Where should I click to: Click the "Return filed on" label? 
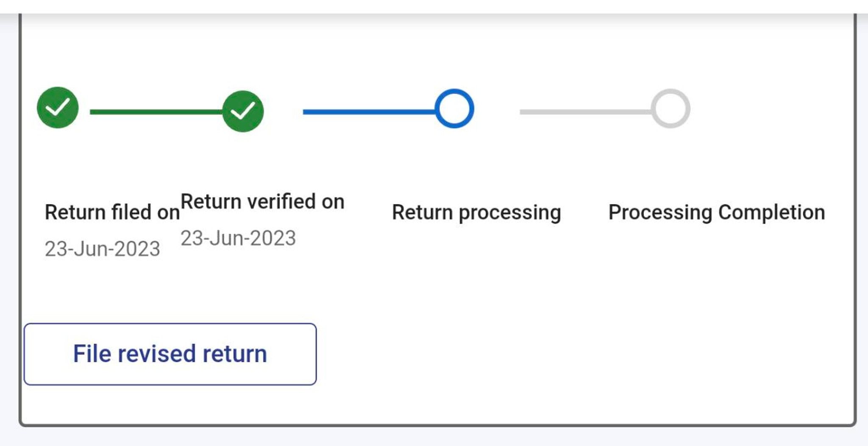coord(112,212)
